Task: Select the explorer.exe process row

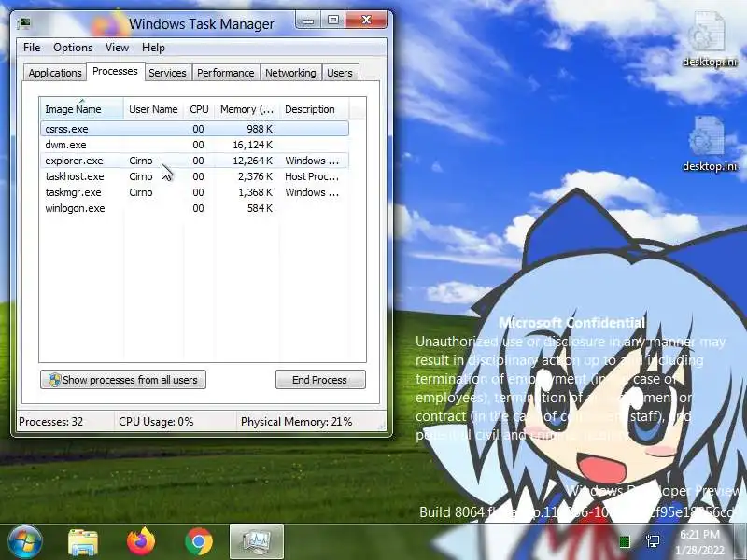Action: point(195,161)
